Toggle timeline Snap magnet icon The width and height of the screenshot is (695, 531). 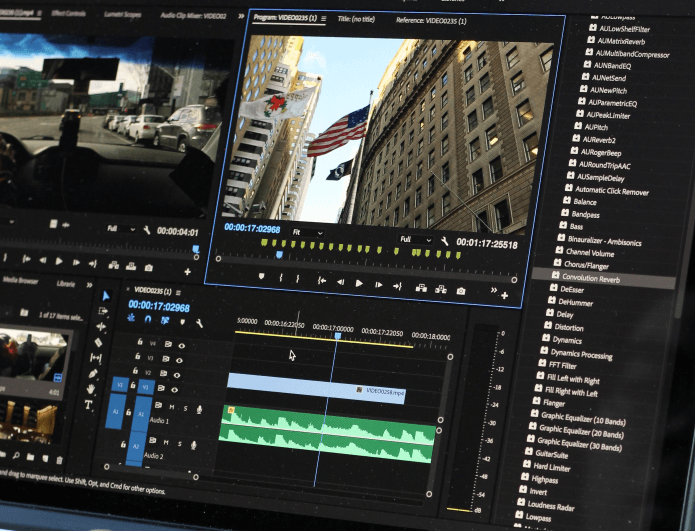pyautogui.click(x=148, y=319)
